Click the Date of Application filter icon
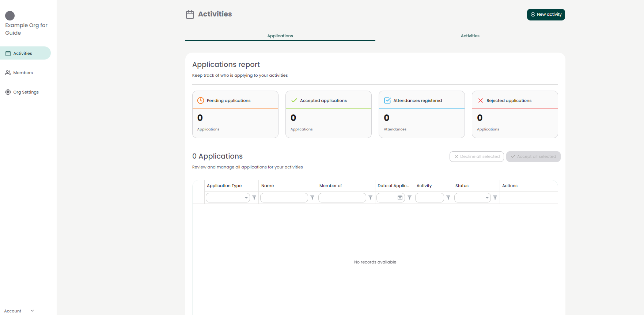Image resolution: width=644 pixels, height=315 pixels. [x=409, y=198]
